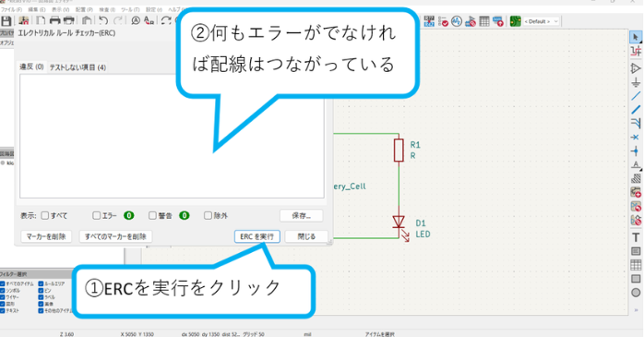Click the Plot printer icon
This screenshot has height=337, width=644.
pyautogui.click(x=69, y=20)
